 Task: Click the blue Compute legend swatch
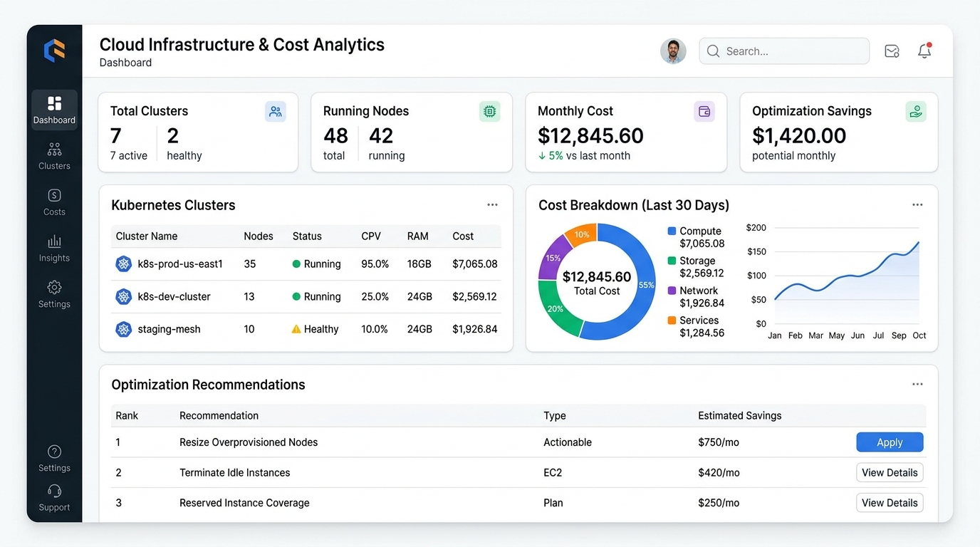[672, 231]
